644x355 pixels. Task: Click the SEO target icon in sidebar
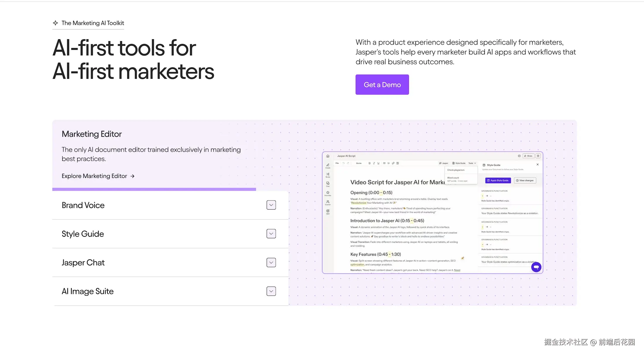[328, 211]
